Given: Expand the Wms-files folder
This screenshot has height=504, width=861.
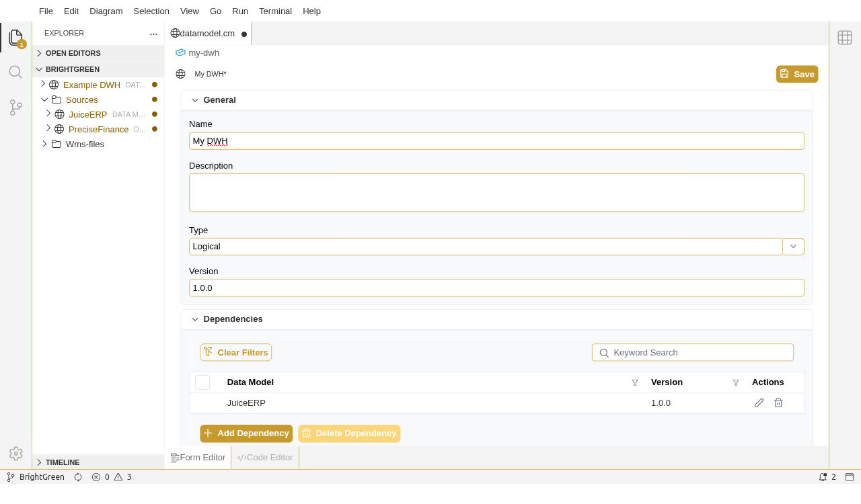Looking at the screenshot, I should pos(44,144).
